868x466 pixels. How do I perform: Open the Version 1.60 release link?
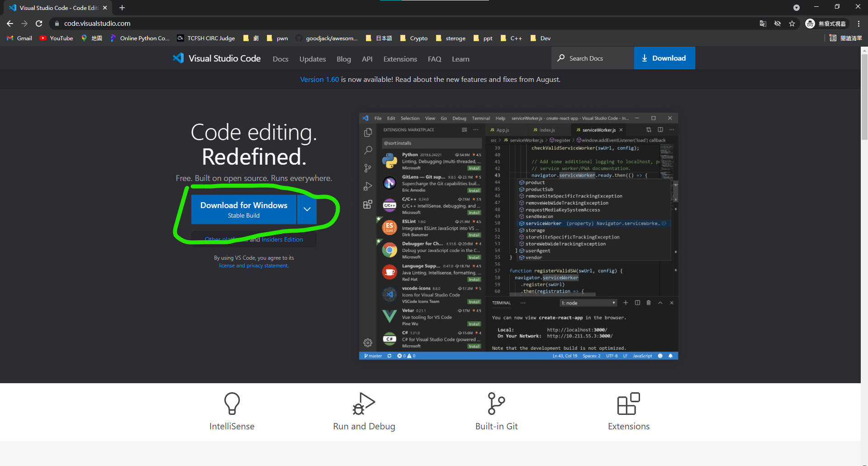[x=319, y=80]
